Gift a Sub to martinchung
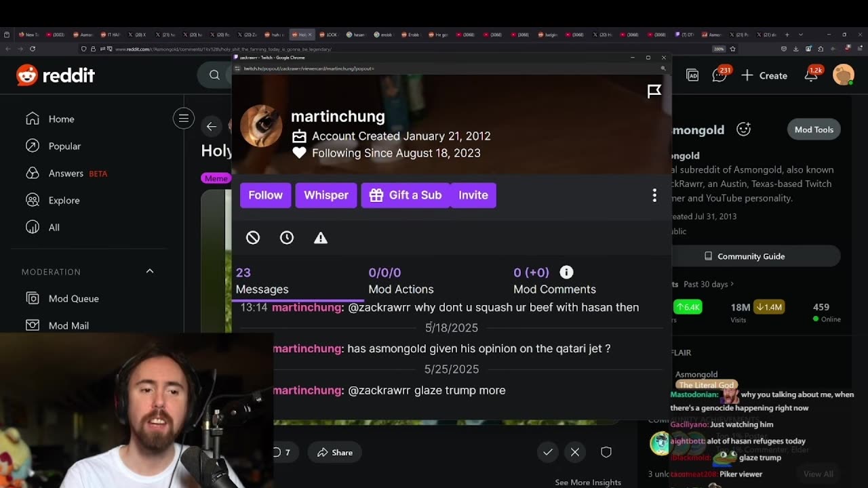The width and height of the screenshot is (868, 488). coord(406,195)
